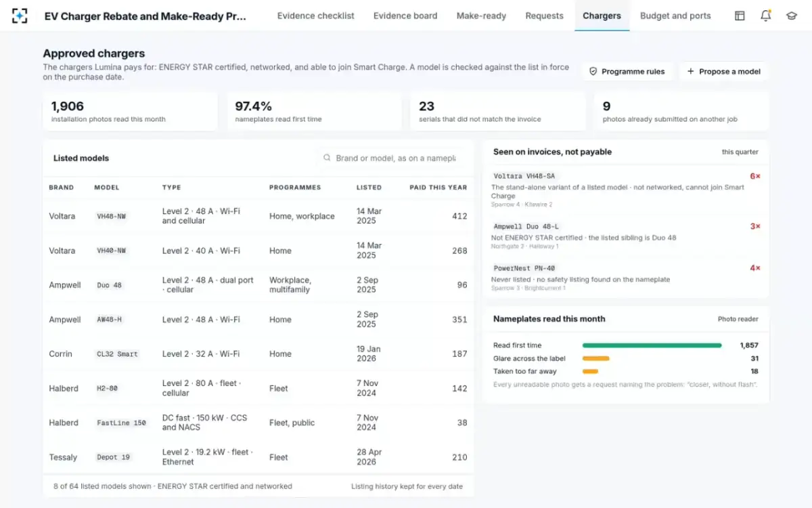Select the VH48-NW model chip
This screenshot has height=508, width=812.
click(112, 217)
